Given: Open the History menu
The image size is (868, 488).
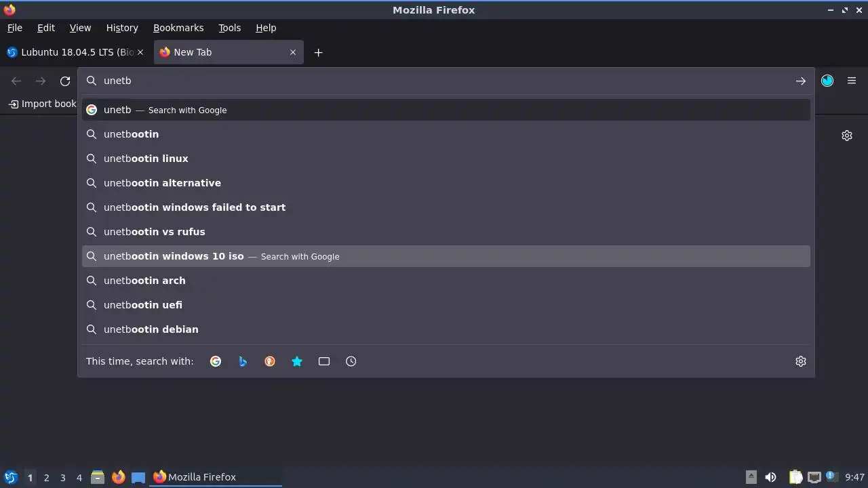Looking at the screenshot, I should pyautogui.click(x=122, y=28).
